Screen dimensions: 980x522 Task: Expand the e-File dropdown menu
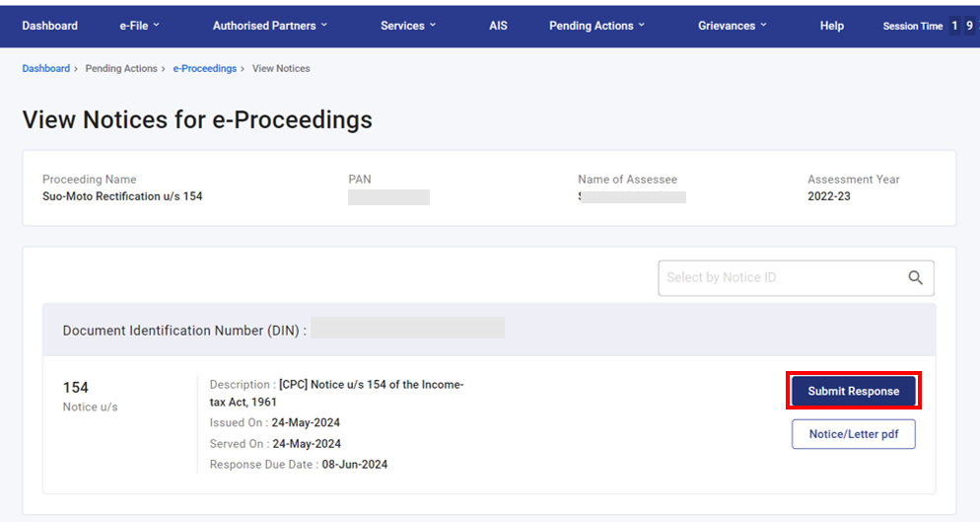pos(139,26)
